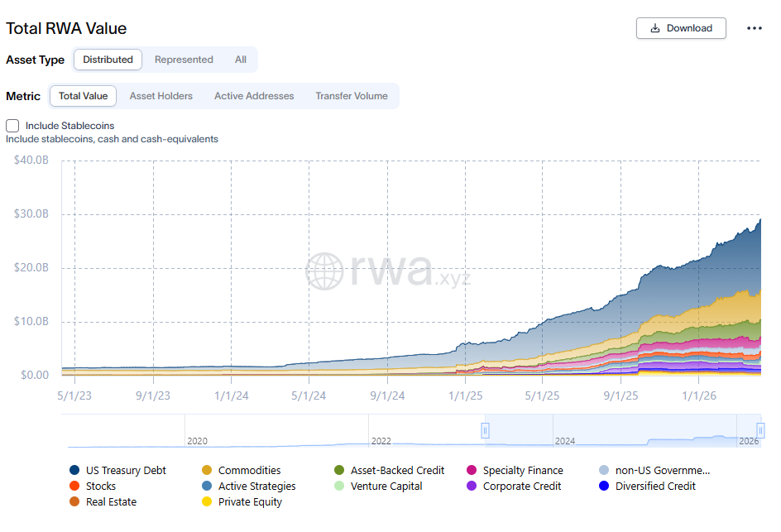Click the Download button
The image size is (781, 532).
coord(680,28)
